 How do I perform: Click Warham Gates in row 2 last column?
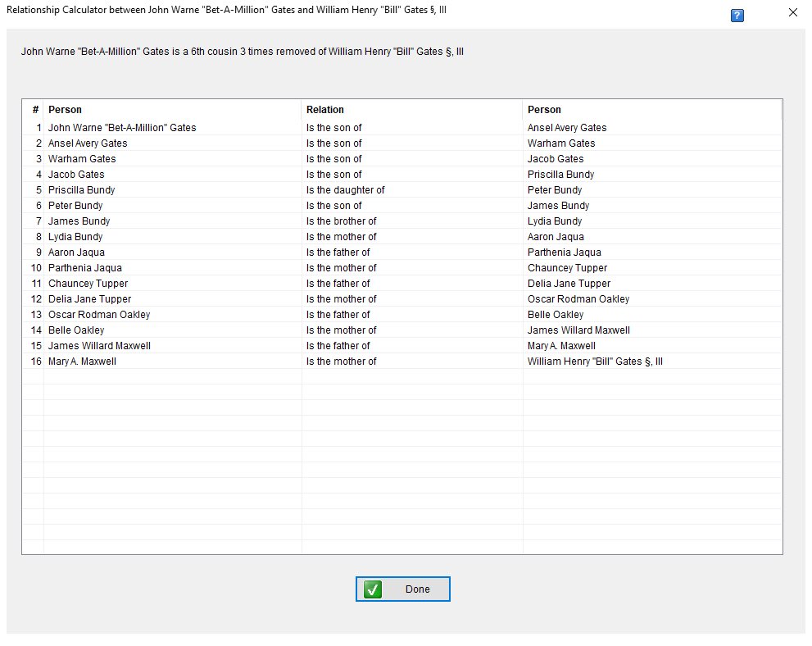[x=561, y=143]
